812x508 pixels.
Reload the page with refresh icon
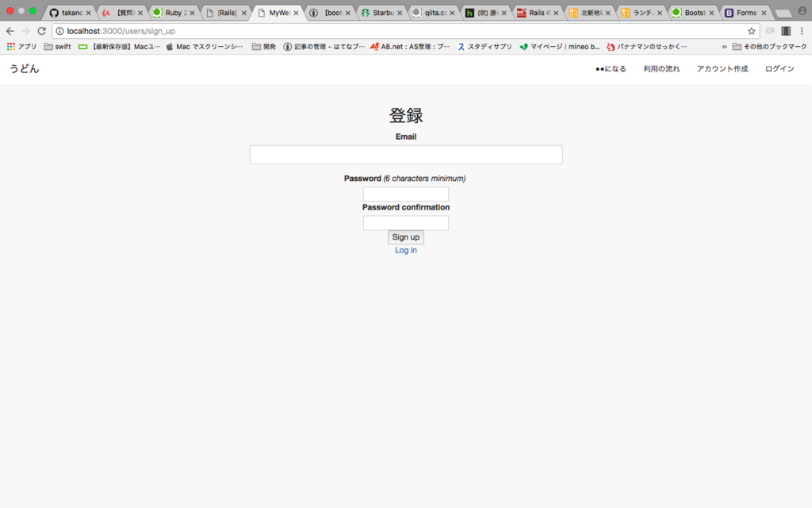point(42,31)
